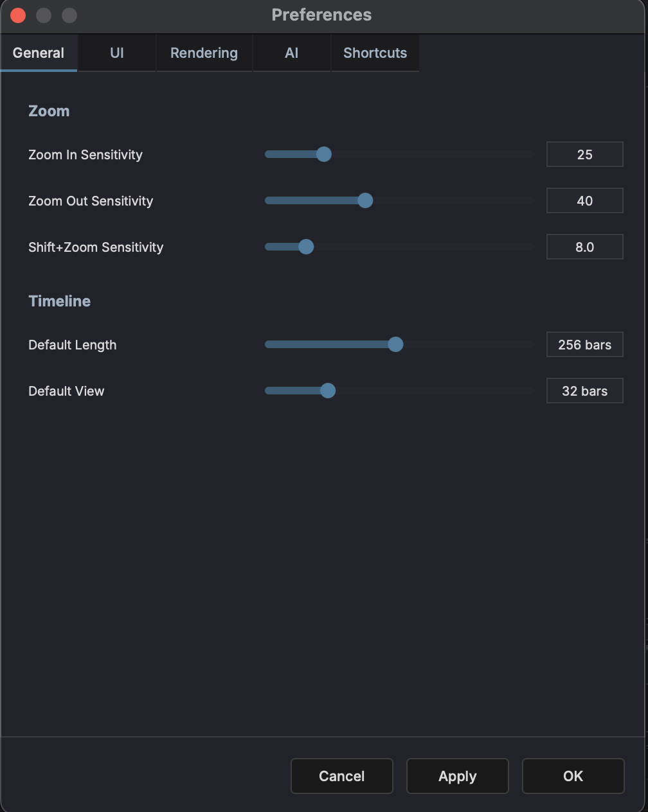Click the Shift+Zoom Sensitivity value field
648x812 pixels.
(x=584, y=247)
